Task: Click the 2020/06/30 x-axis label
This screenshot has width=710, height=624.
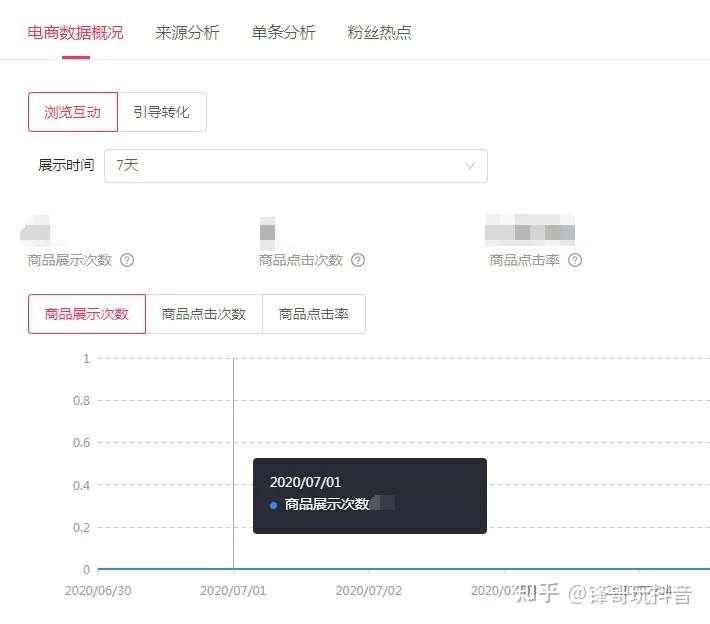Action: [x=98, y=590]
